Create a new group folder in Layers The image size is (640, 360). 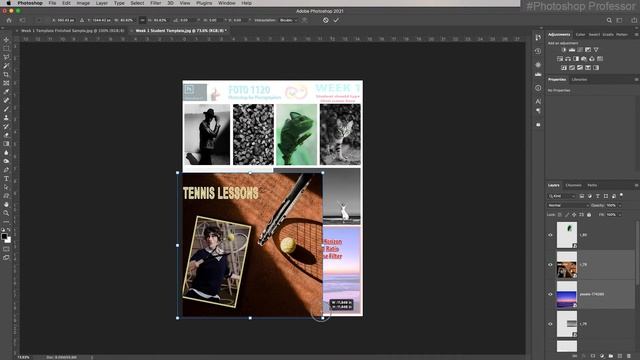click(611, 356)
